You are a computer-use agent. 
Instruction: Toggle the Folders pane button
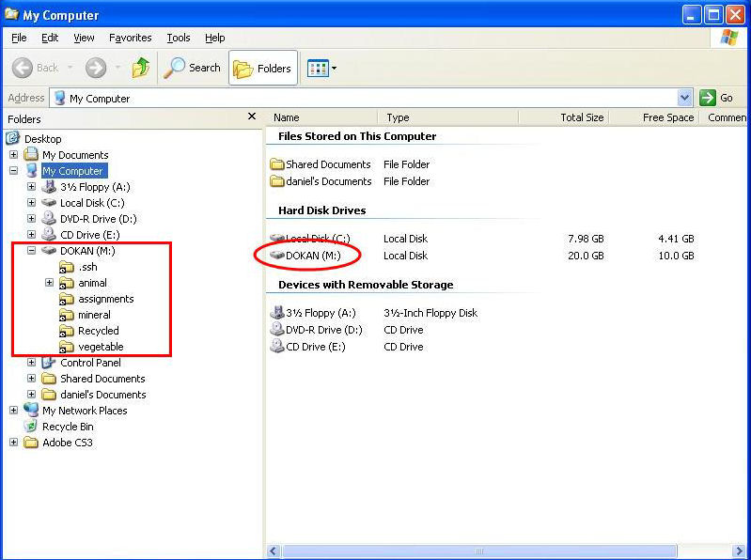(x=263, y=68)
